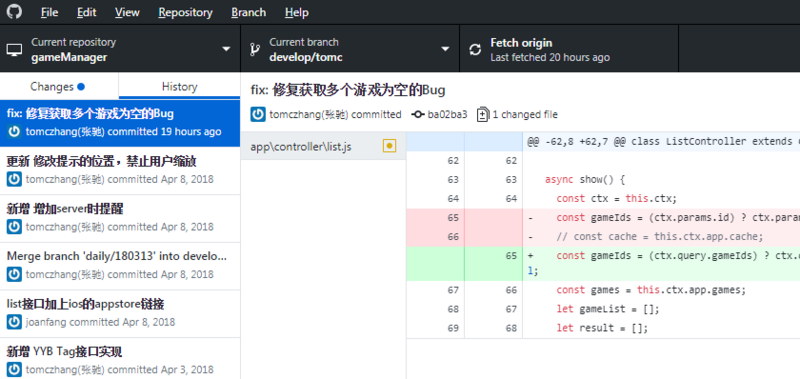Image resolution: width=800 pixels, height=379 pixels.
Task: Click diff line 'const ctx = this.ctx;'
Action: click(x=603, y=198)
